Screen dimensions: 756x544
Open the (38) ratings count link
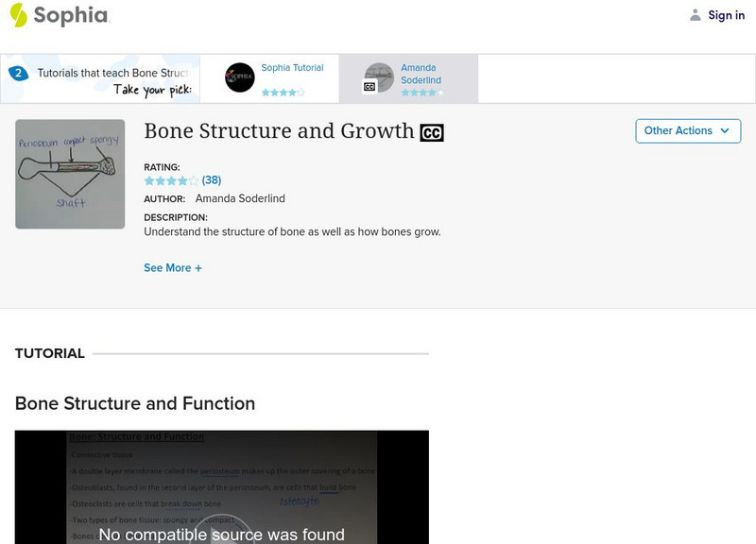(212, 180)
